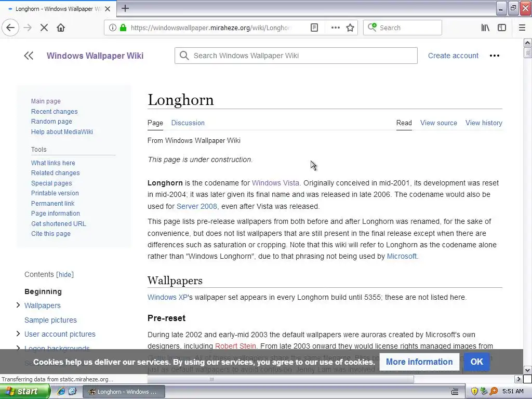532x399 pixels.
Task: Open page actions three-dot menu
Action: [x=335, y=28]
